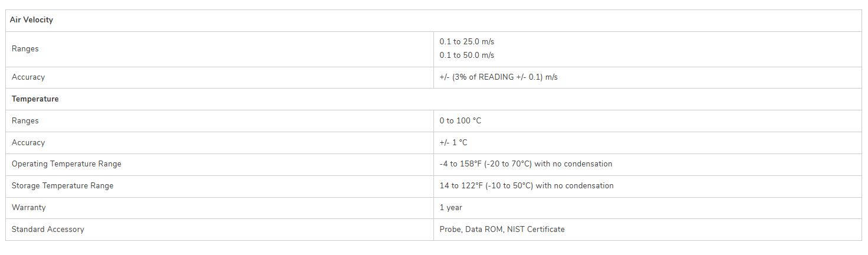Select the Ranges label under Air Velocity
This screenshot has width=868, height=255.
[25, 49]
